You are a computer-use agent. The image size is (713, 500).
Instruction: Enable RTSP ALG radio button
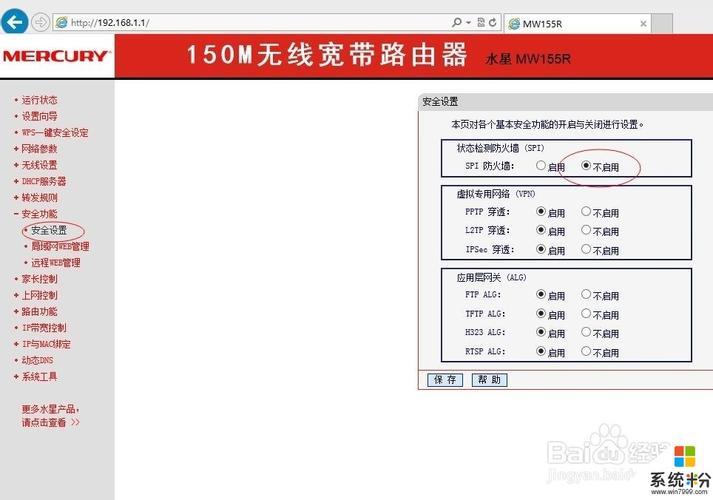pyautogui.click(x=540, y=351)
